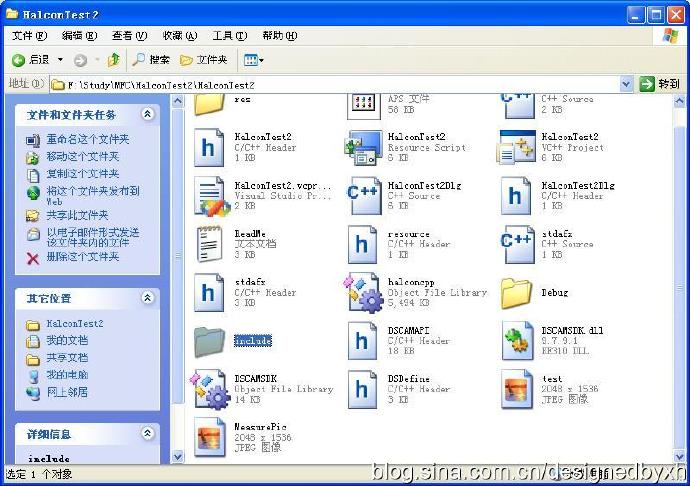
Task: Click the Back (后退) toolbar button
Action: point(31,59)
